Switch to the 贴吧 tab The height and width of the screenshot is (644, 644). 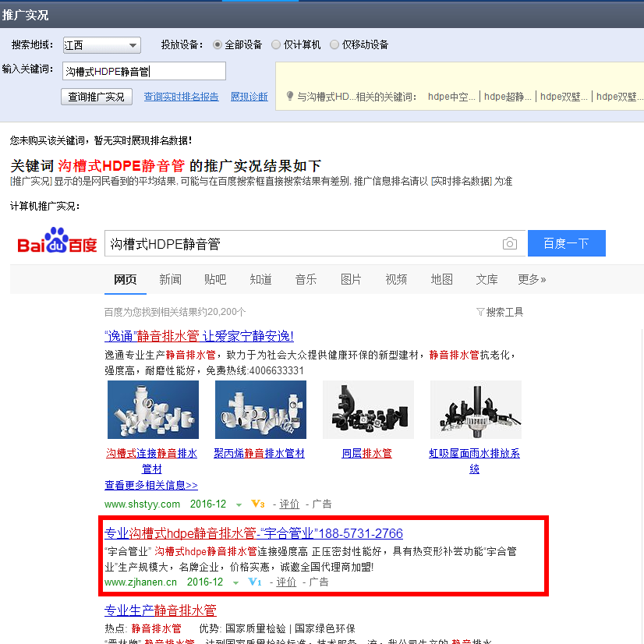[215, 280]
